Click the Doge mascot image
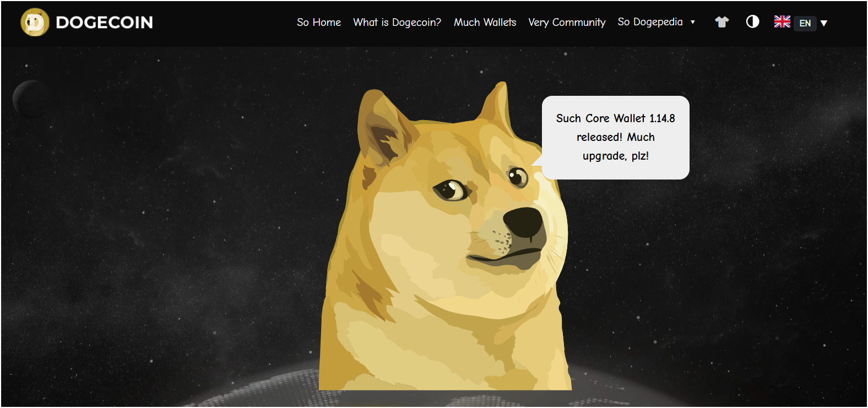The height and width of the screenshot is (408, 868). (444, 237)
